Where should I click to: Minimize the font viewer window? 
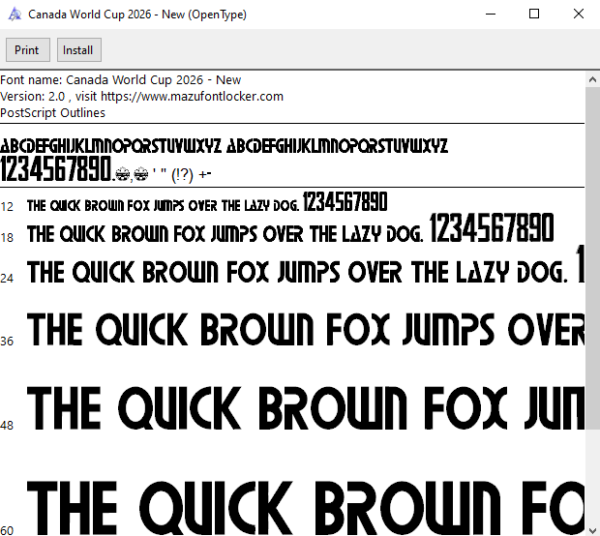[x=491, y=14]
